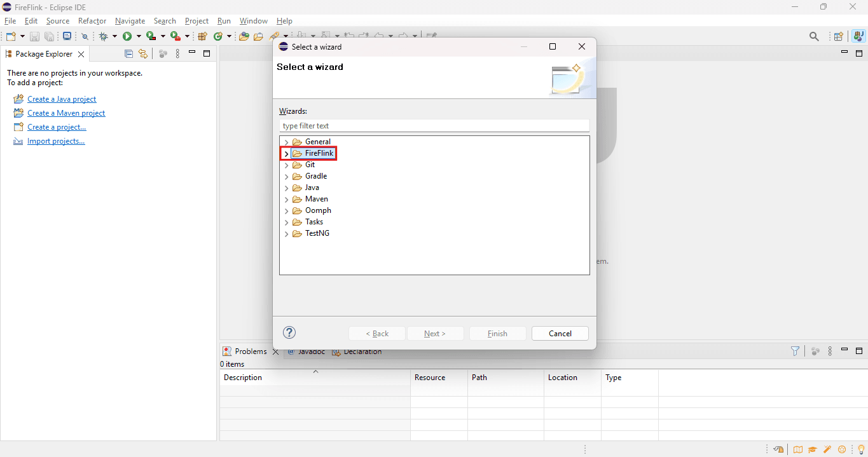The image size is (868, 457).
Task: Expand the Maven wizard folder
Action: [286, 200]
